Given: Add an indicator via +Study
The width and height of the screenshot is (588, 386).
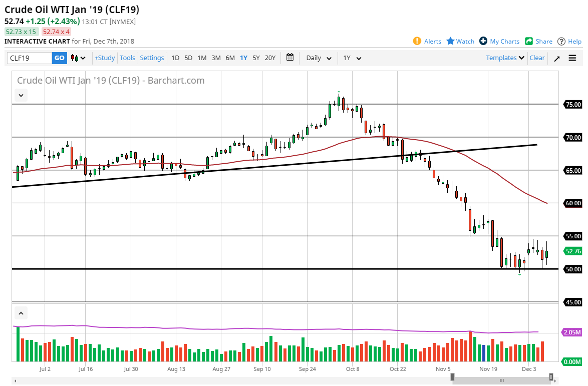Looking at the screenshot, I should tap(104, 58).
